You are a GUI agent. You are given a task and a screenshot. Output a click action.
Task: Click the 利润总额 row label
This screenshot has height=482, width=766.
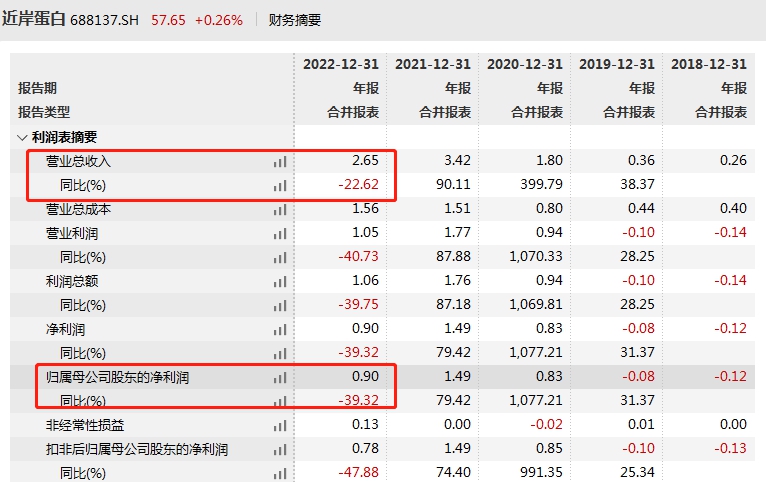coord(72,281)
